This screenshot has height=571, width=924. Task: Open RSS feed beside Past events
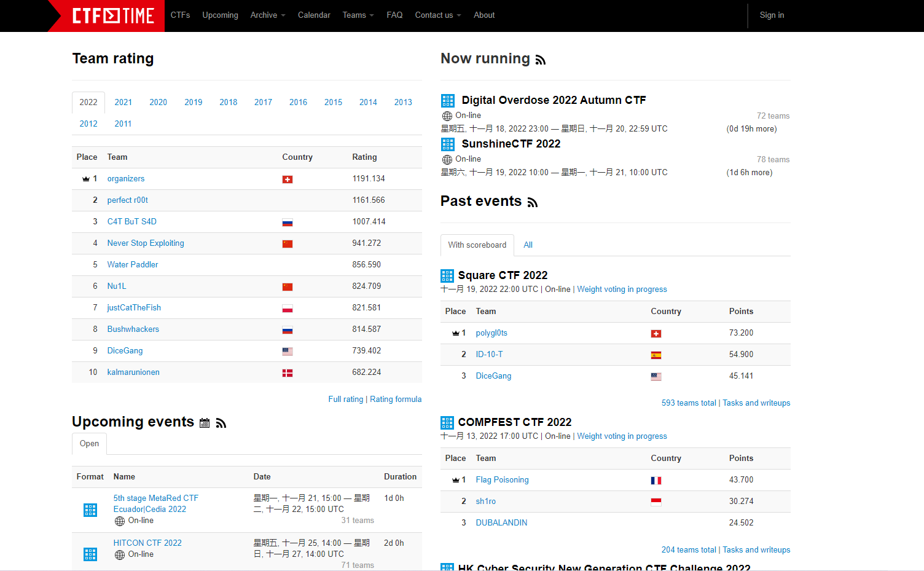(x=533, y=203)
